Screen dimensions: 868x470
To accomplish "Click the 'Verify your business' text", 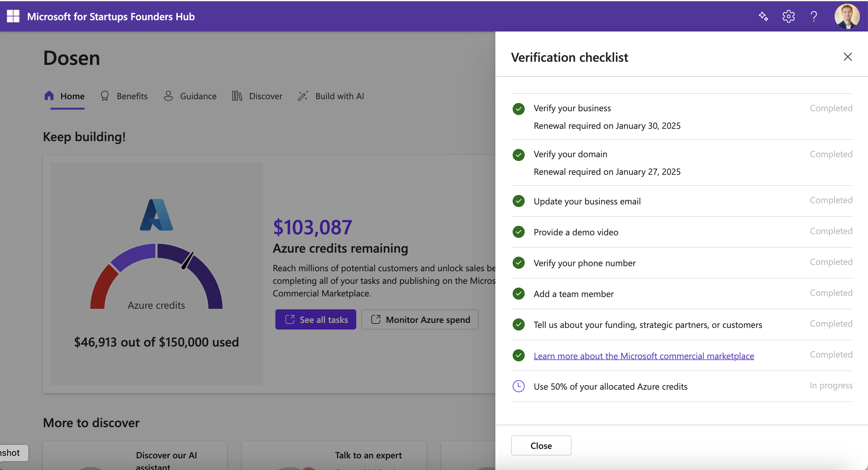I will coord(572,108).
